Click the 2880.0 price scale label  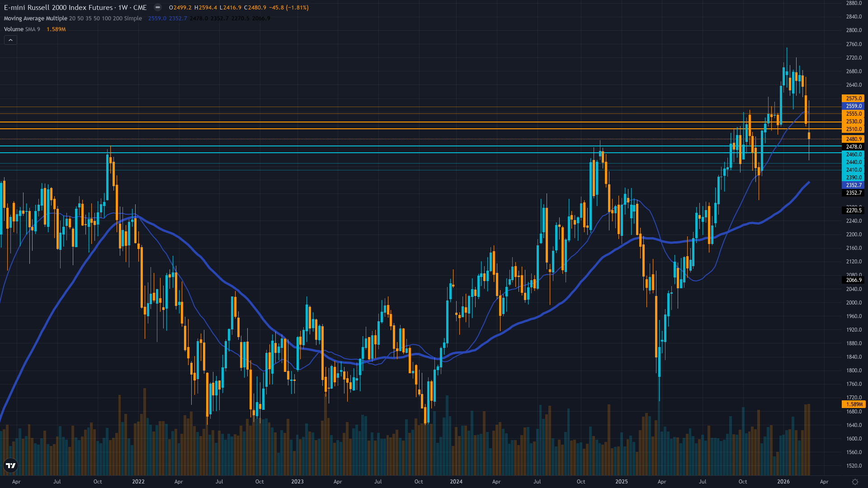point(854,3)
